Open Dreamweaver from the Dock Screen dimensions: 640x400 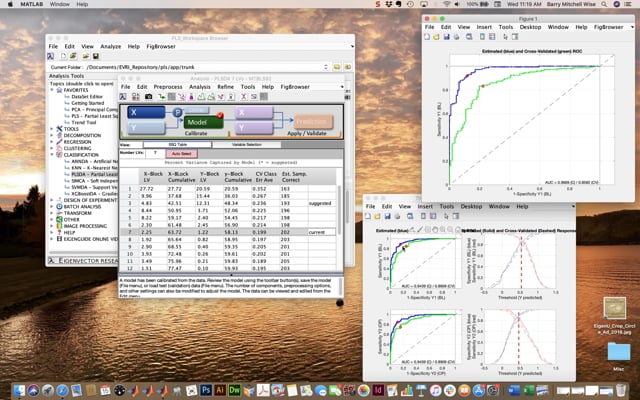(x=234, y=390)
